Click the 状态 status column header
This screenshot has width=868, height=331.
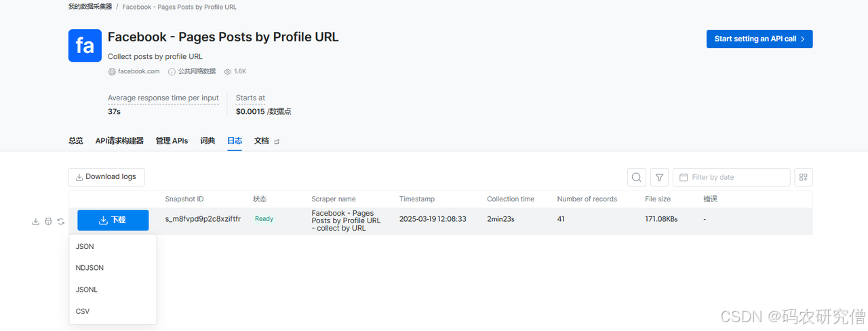point(260,199)
